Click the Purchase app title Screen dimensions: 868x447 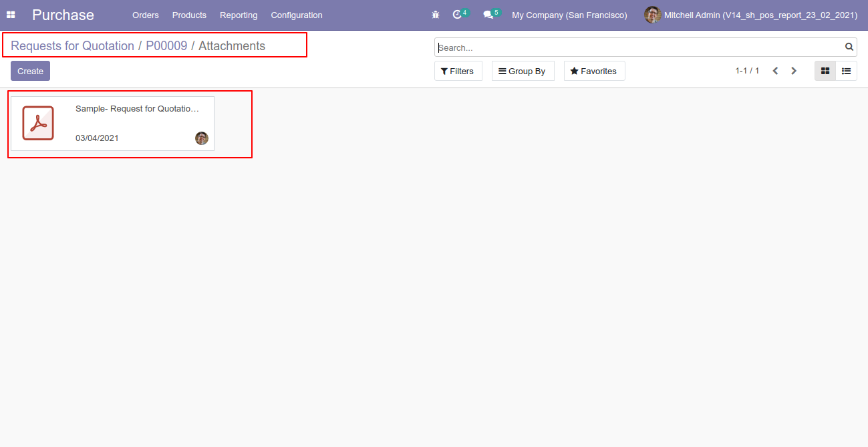(x=63, y=15)
